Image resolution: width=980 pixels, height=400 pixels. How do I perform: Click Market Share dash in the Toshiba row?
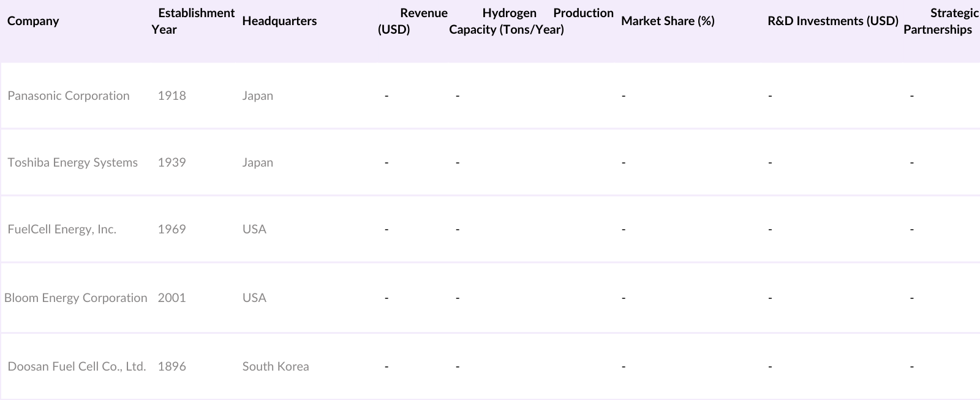(x=624, y=162)
